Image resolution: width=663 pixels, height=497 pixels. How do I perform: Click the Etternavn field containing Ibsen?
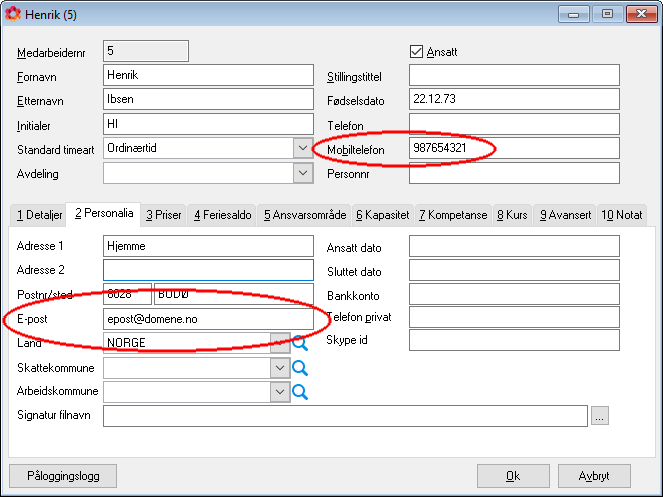click(208, 99)
